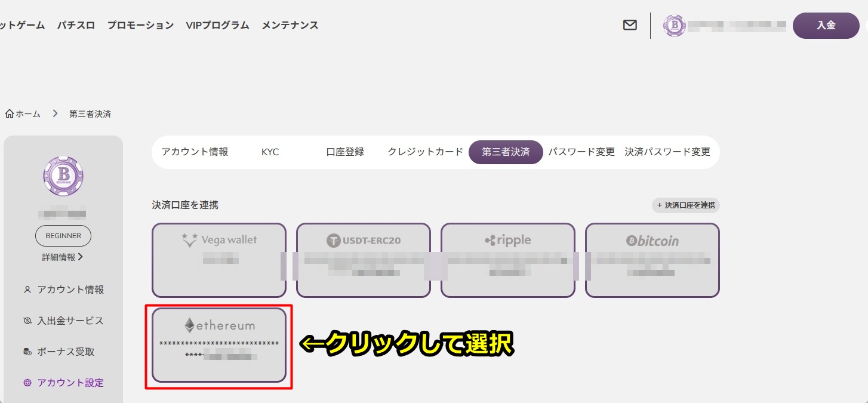
Task: Open アカウント設定 in sidebar
Action: tap(70, 383)
